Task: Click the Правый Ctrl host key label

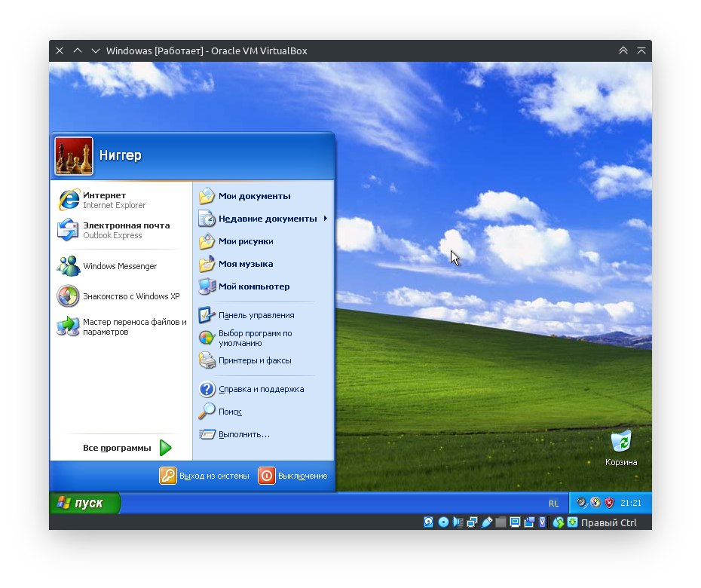Action: coord(608,522)
